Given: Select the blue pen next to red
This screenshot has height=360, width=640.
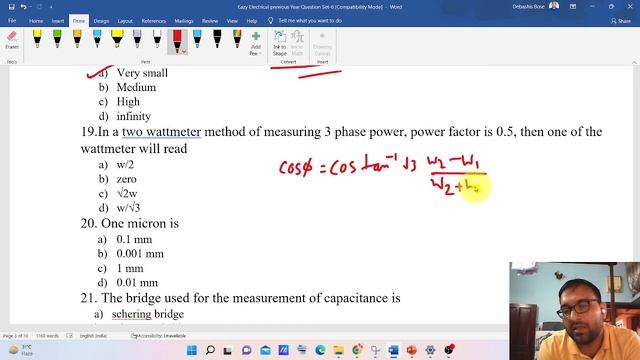Looking at the screenshot, I should coord(197,39).
